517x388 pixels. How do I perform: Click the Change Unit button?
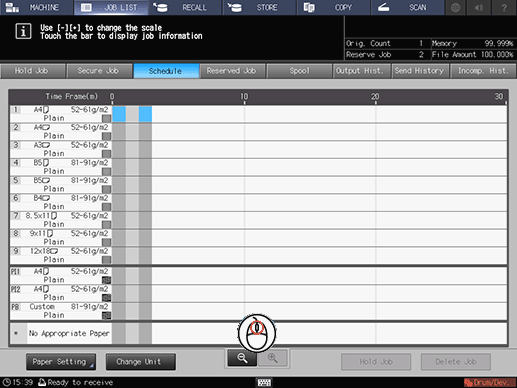tap(141, 362)
